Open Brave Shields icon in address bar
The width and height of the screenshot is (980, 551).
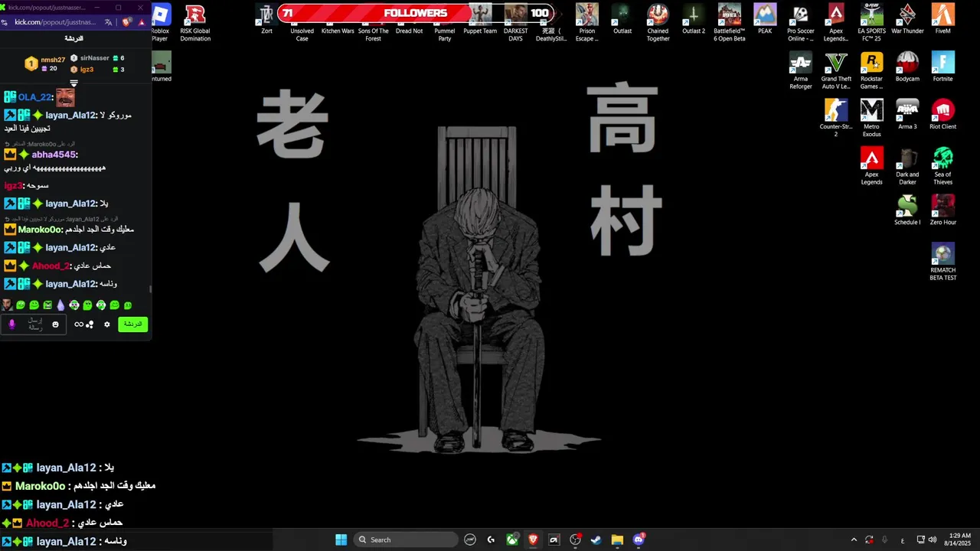[x=127, y=22]
